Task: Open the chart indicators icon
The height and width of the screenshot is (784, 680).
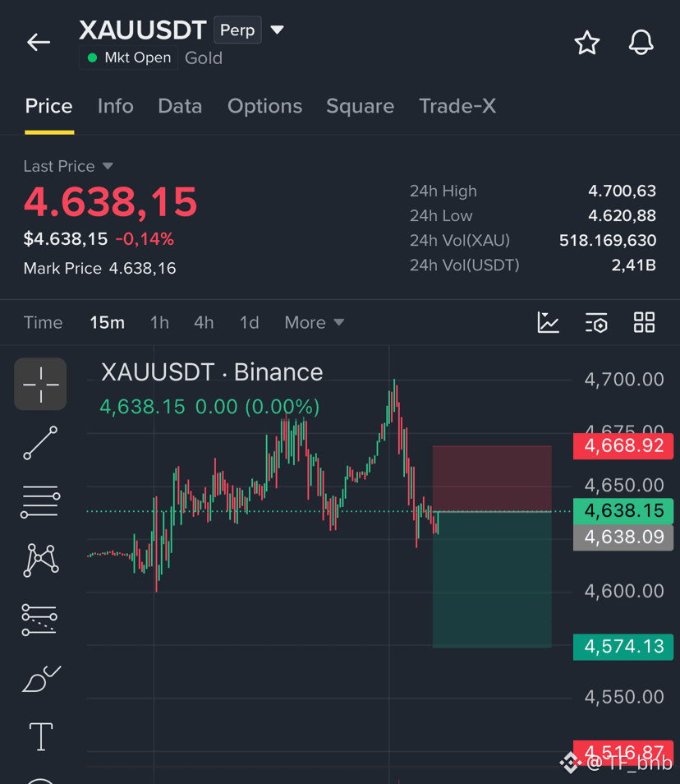Action: tap(548, 322)
